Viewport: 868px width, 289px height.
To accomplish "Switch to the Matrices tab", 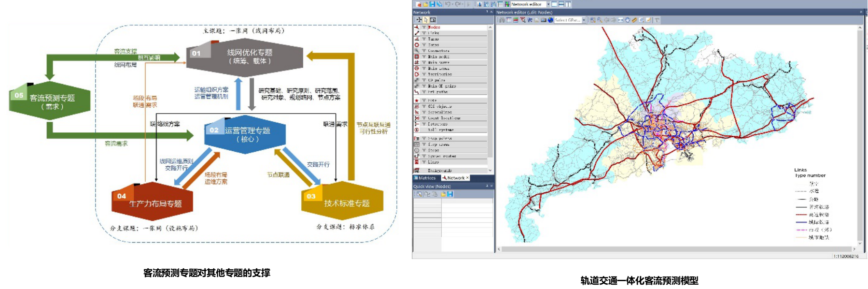I will (425, 178).
